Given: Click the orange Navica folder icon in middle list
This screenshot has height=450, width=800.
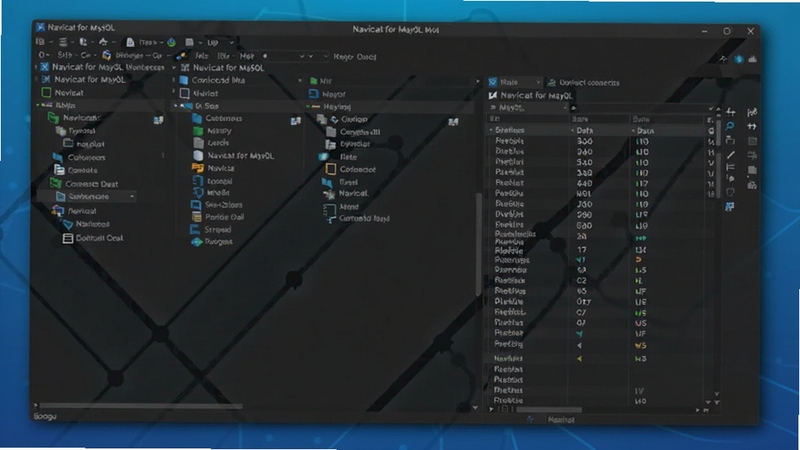Looking at the screenshot, I should pos(198,168).
